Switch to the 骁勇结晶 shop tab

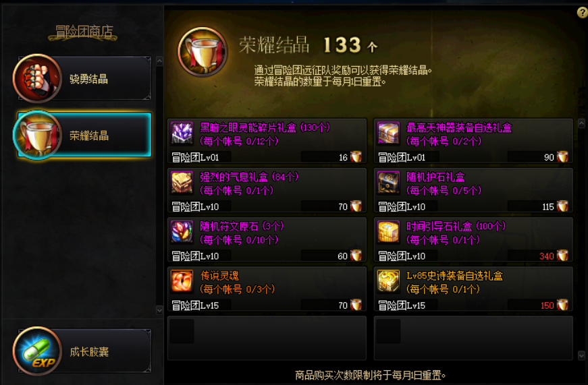tap(82, 78)
